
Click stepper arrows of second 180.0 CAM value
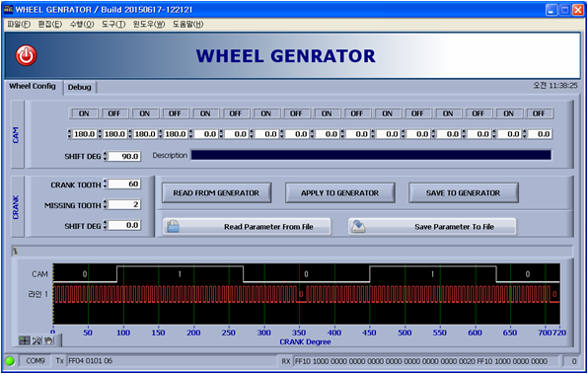click(100, 134)
